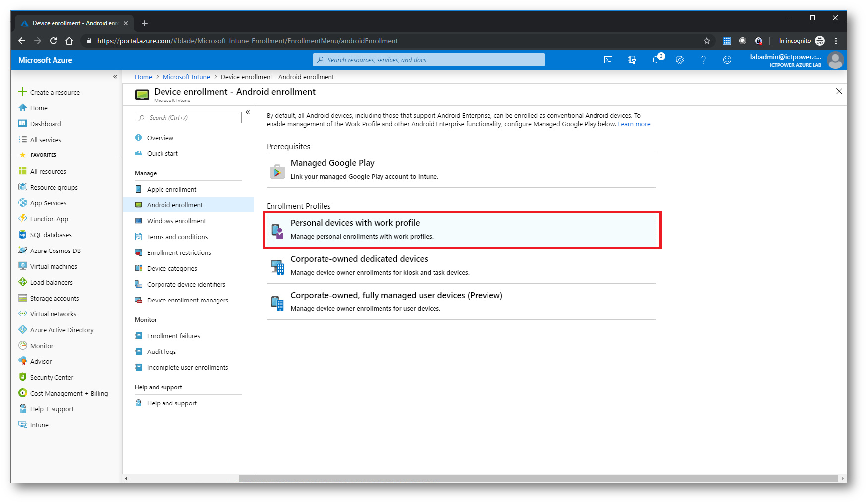Click the Microsoft Intune breadcrumb link
Viewport: 868px width, 504px height.
tap(186, 77)
